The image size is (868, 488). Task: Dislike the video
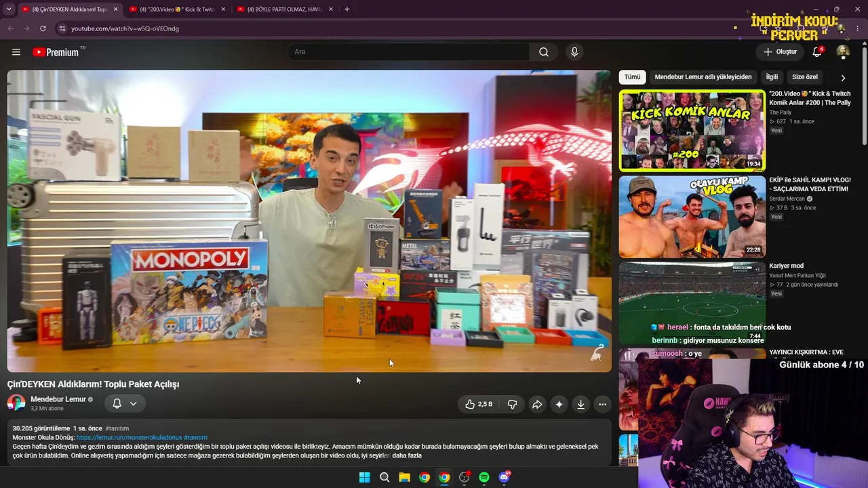tap(512, 405)
